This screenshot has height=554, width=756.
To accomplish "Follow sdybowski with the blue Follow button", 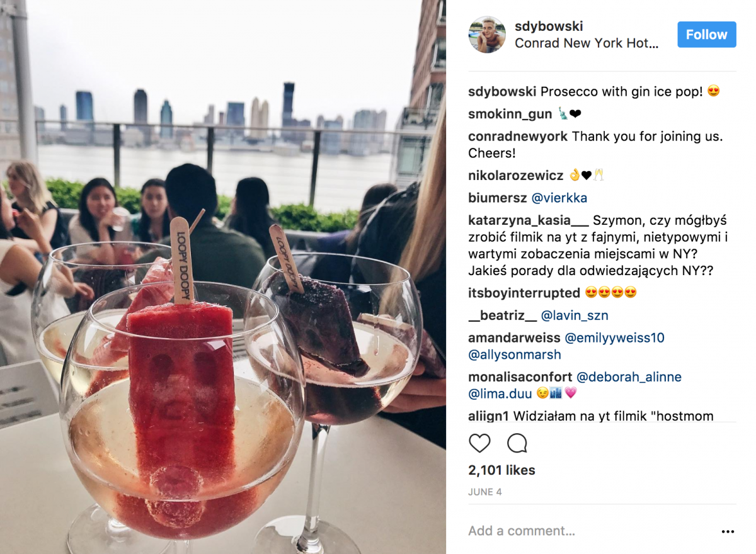I will (x=707, y=35).
